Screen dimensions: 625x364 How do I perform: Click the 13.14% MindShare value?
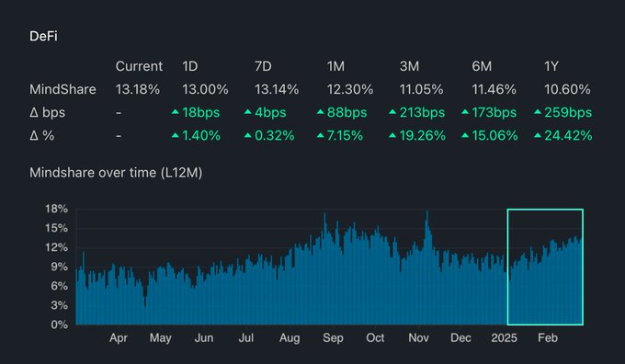click(277, 89)
